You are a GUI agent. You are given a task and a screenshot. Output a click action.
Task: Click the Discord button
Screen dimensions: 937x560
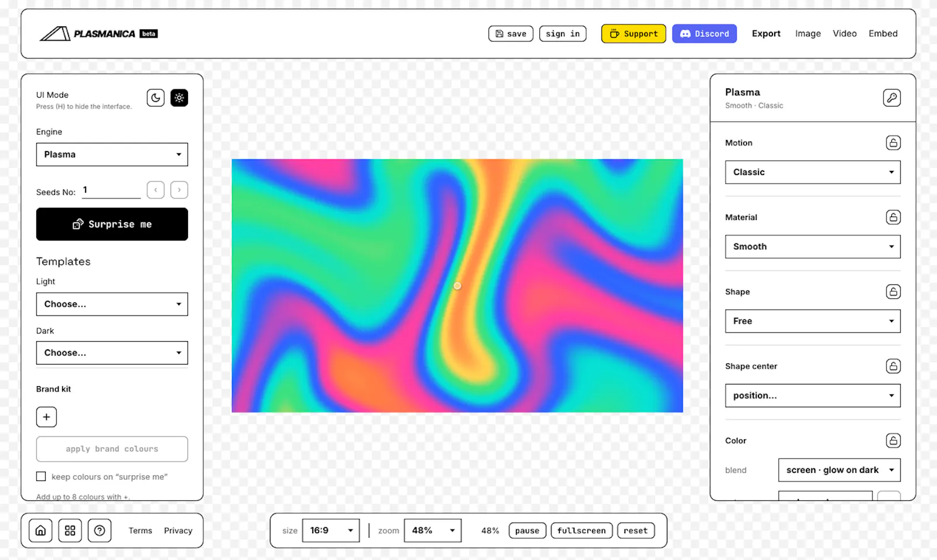(705, 34)
